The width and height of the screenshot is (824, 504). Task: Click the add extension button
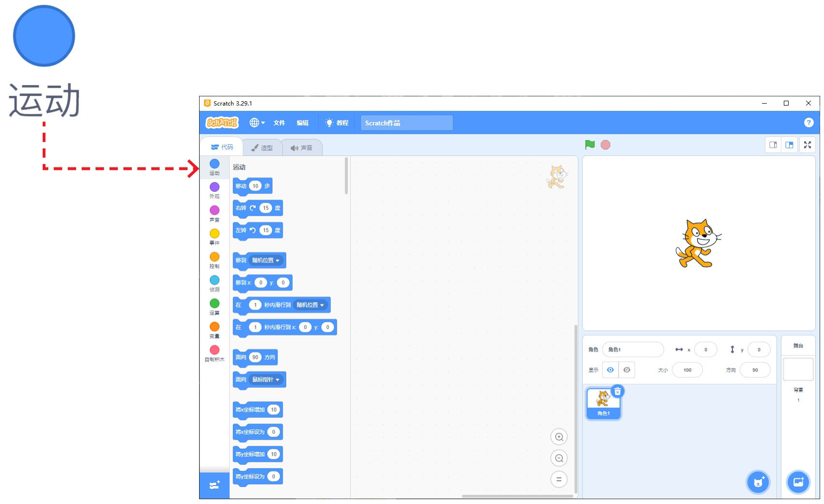click(x=215, y=485)
